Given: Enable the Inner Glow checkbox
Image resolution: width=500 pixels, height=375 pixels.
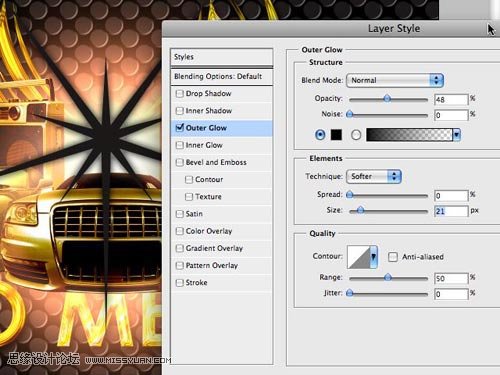Looking at the screenshot, I should point(180,145).
